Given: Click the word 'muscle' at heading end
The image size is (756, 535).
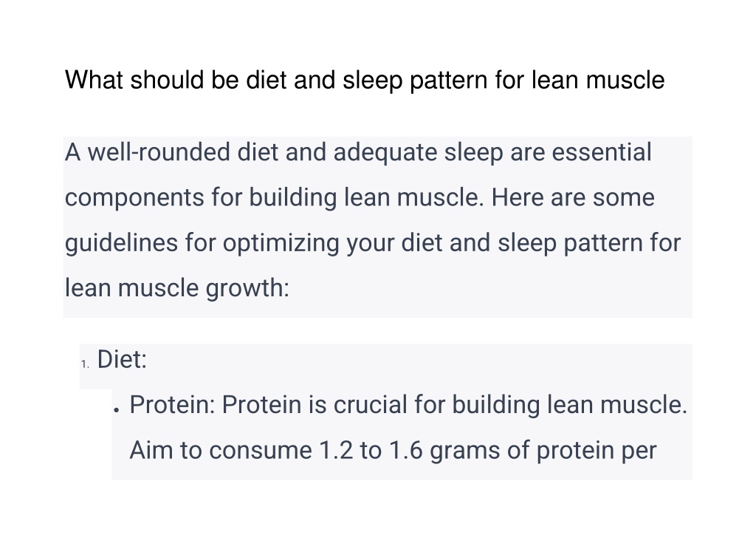Looking at the screenshot, I should click(625, 80).
